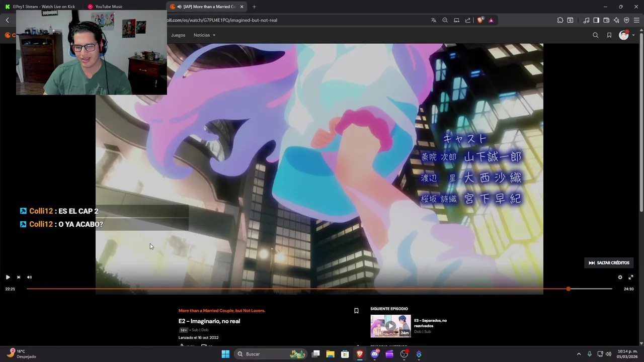Open the series title link below player
Screen dimensions: 644x362
[222, 311]
